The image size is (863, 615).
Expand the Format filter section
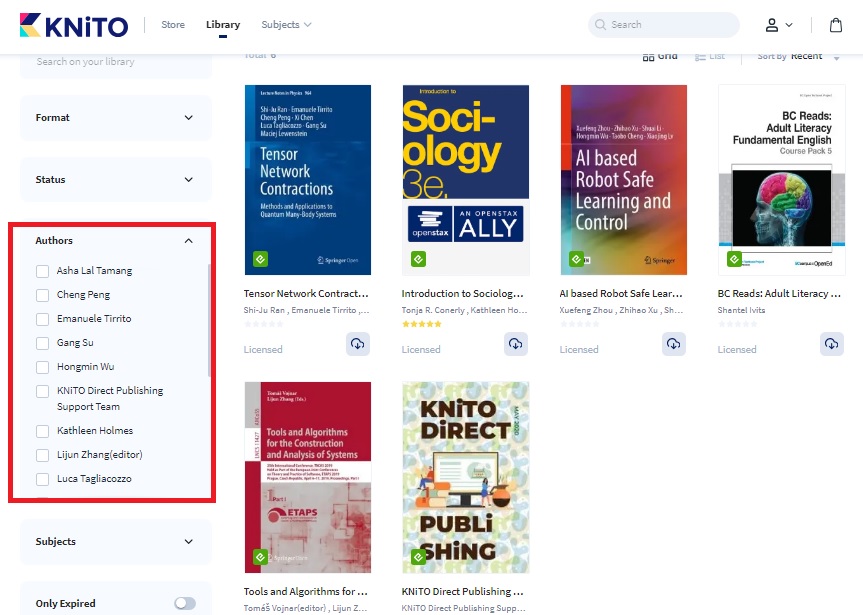[x=189, y=118]
